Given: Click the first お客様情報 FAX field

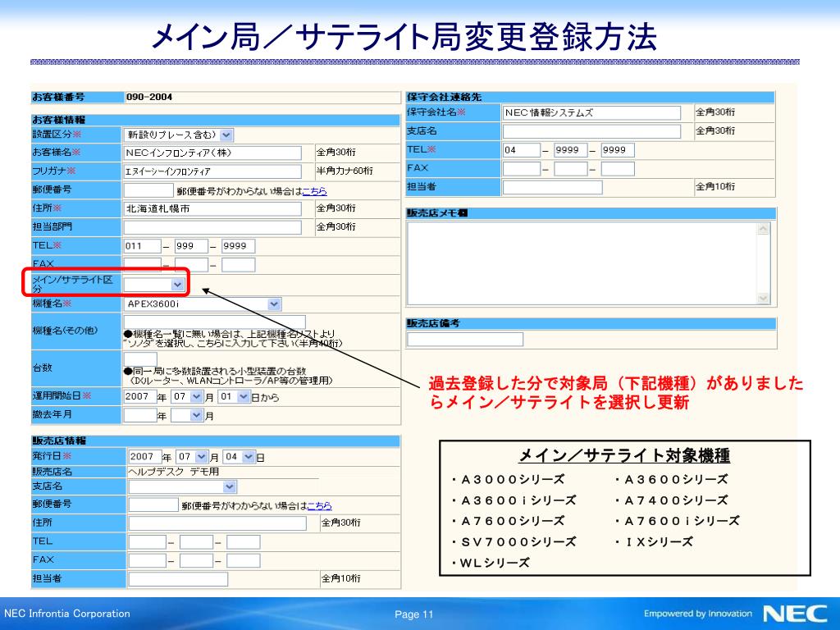Looking at the screenshot, I should click(142, 265).
